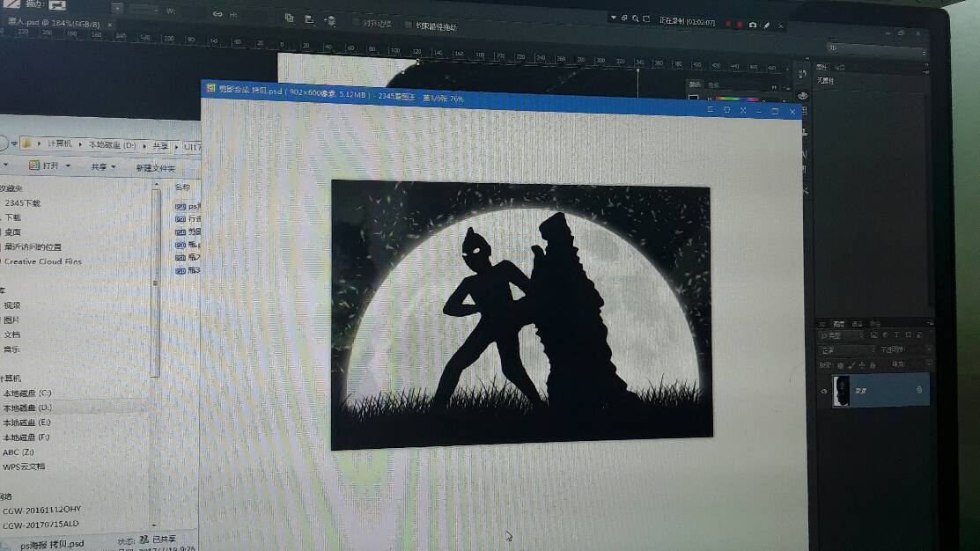This screenshot has height=551, width=980.
Task: Open the blend mode 正常 dropdown
Action: tap(845, 350)
